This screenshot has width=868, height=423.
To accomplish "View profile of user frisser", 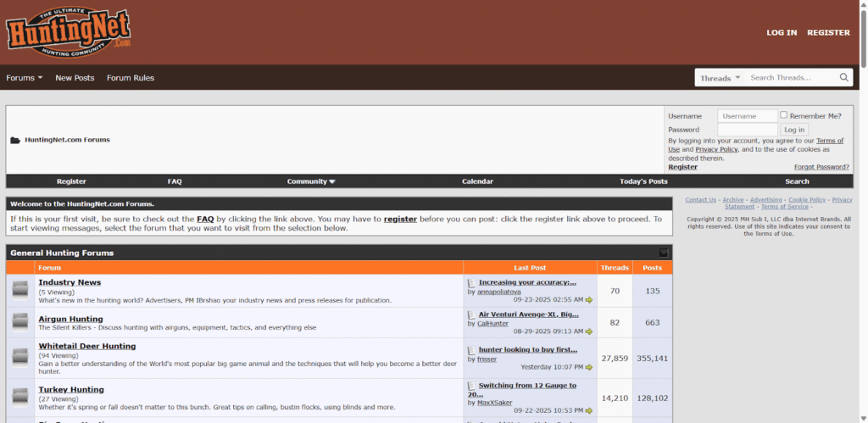I will click(x=487, y=359).
